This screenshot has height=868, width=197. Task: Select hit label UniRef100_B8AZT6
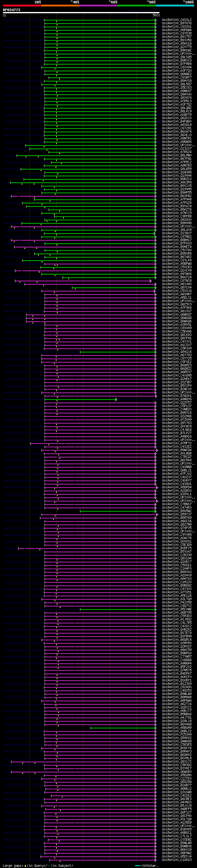click(x=177, y=209)
